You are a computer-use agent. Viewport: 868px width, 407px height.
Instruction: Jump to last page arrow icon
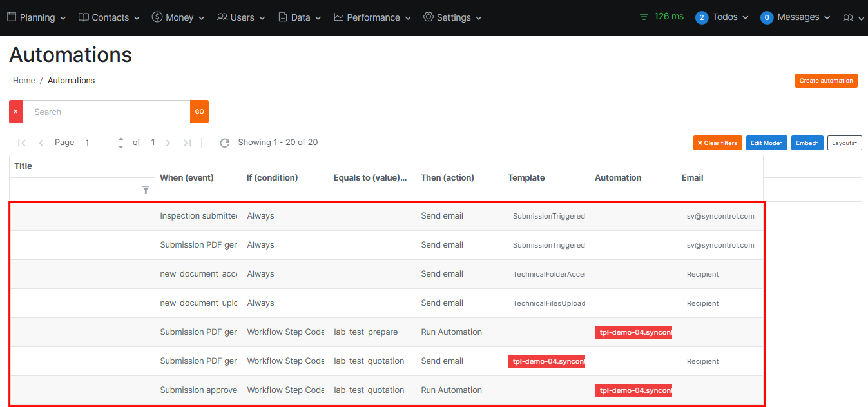point(188,143)
